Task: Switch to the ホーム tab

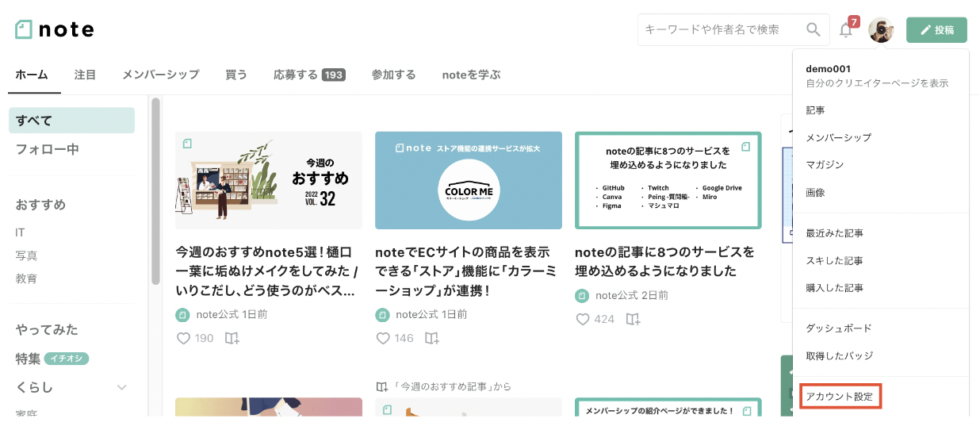Action: 32,75
